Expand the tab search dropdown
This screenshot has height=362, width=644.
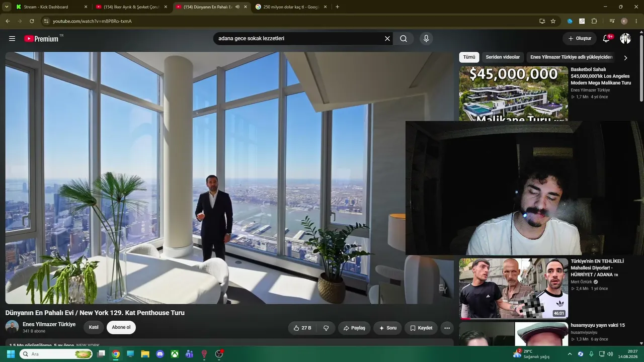click(x=6, y=7)
